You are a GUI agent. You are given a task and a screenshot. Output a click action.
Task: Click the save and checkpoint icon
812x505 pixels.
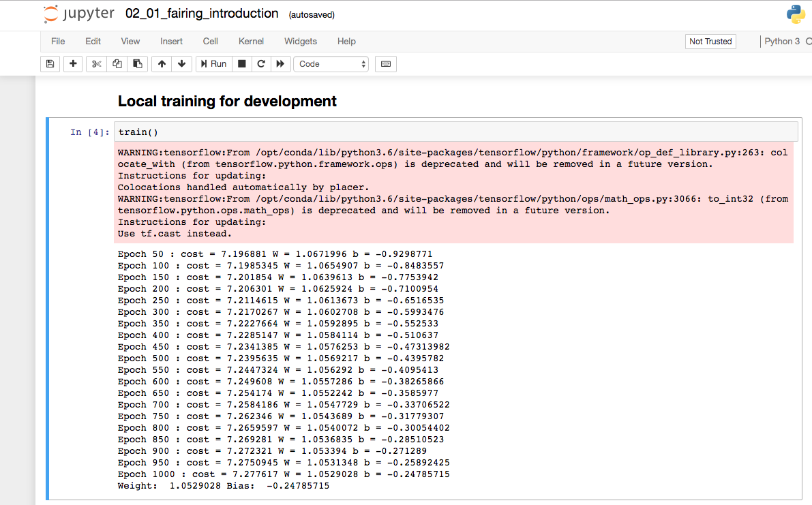50,64
